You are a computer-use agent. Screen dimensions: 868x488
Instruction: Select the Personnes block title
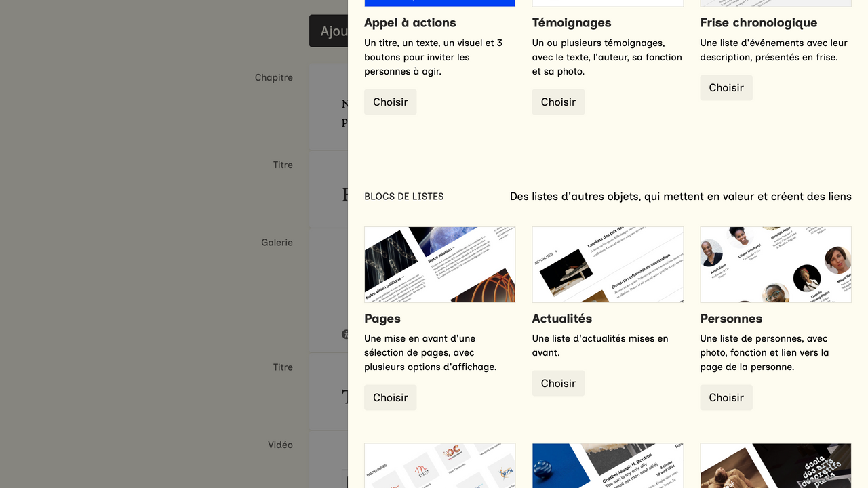[x=731, y=319]
